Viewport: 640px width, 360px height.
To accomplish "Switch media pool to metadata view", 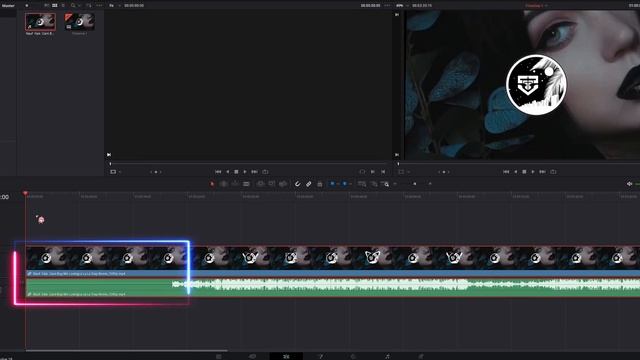I will pyautogui.click(x=46, y=6).
